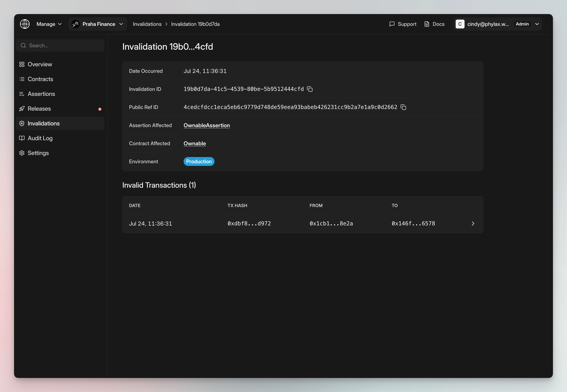Image resolution: width=567 pixels, height=392 pixels.
Task: Click the user avatar letter C
Action: (460, 24)
